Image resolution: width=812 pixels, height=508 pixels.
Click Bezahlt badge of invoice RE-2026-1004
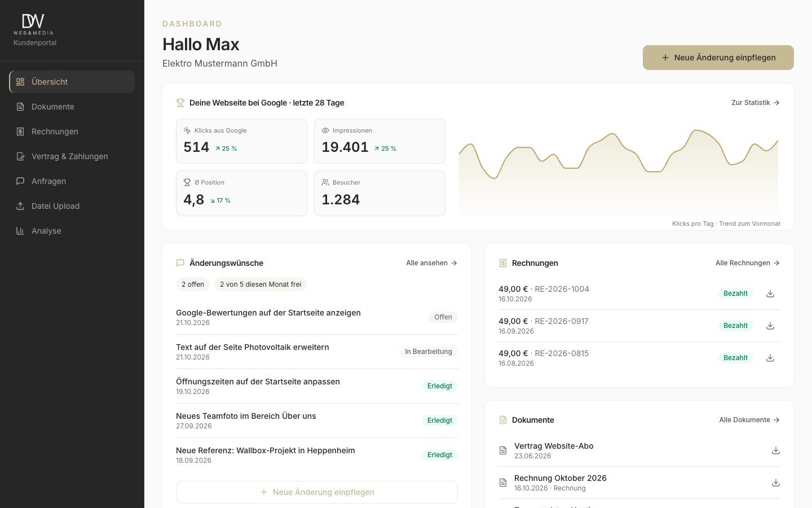click(735, 294)
